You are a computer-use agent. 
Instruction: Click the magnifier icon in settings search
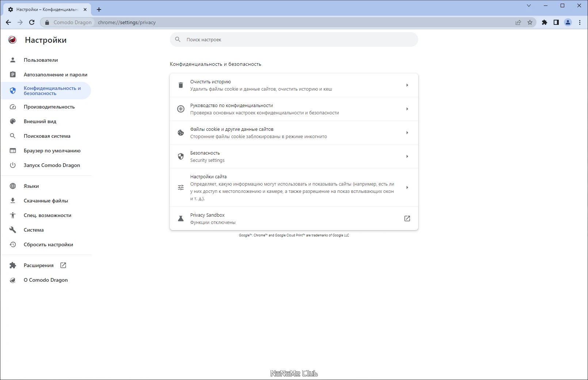[x=178, y=39]
